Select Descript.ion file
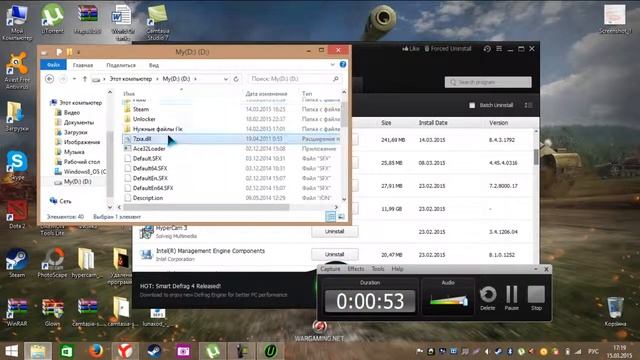Viewport: 640px width, 360px height. [x=231, y=198]
